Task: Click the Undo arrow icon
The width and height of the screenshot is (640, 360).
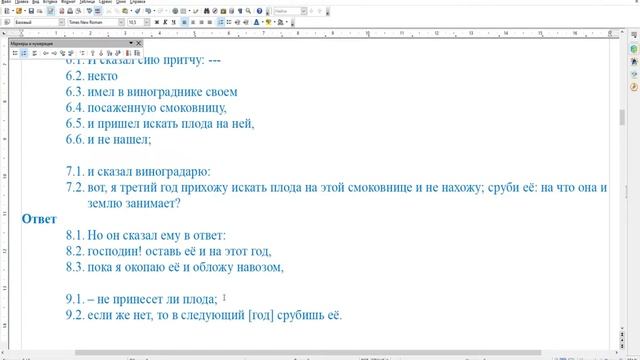Action: (x=148, y=11)
